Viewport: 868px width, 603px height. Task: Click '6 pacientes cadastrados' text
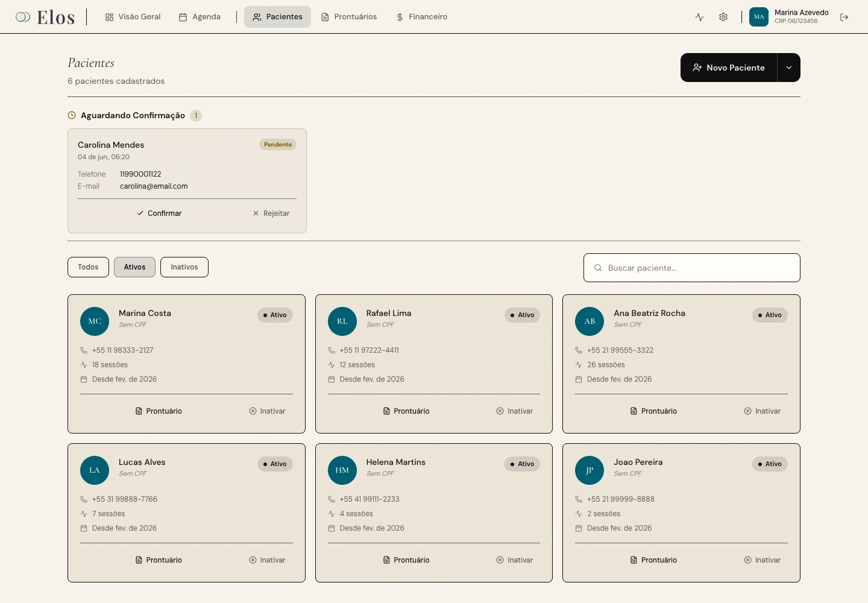116,81
